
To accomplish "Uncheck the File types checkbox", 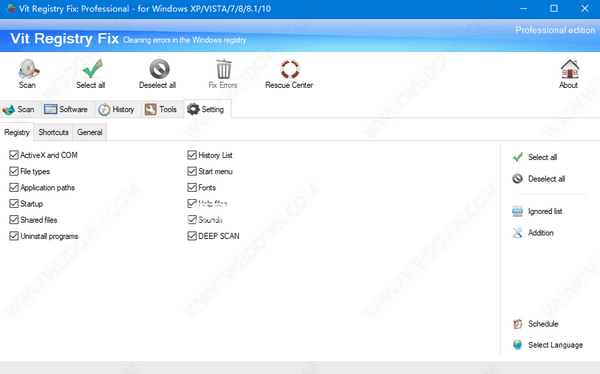I will tap(14, 171).
